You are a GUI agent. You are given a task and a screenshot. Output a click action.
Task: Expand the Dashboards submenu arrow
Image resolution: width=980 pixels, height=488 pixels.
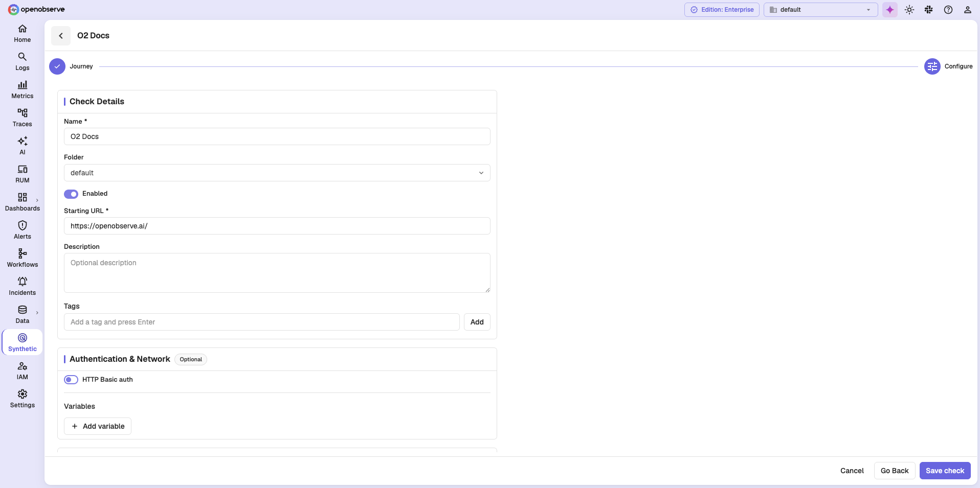pyautogui.click(x=37, y=200)
